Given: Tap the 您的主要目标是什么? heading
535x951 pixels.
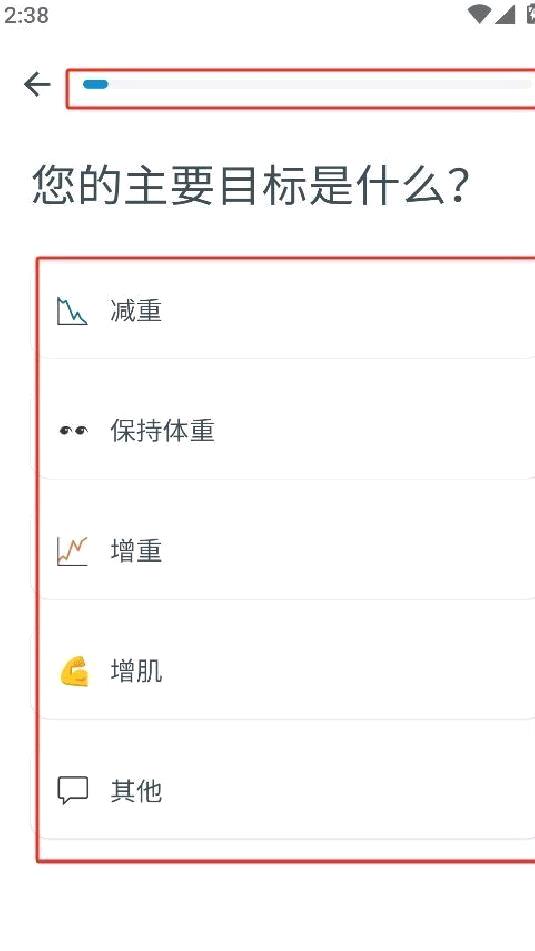Looking at the screenshot, I should click(x=251, y=184).
